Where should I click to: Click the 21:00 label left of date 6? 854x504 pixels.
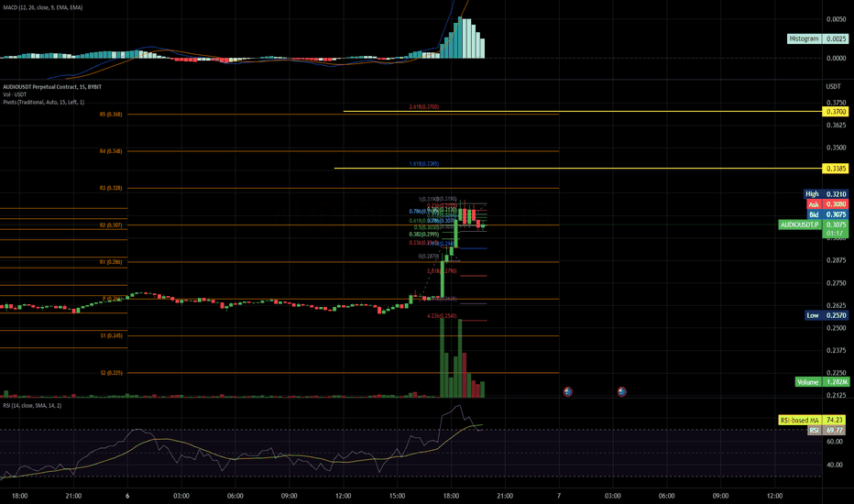tap(73, 496)
